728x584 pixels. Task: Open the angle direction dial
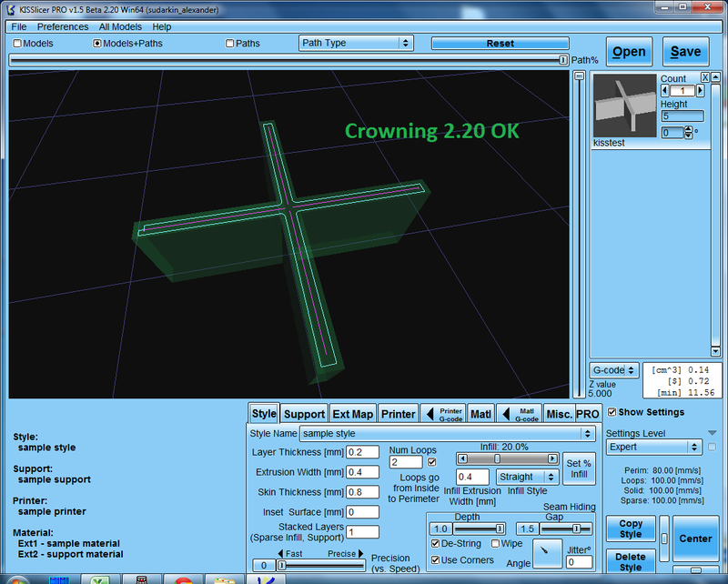[x=547, y=553]
